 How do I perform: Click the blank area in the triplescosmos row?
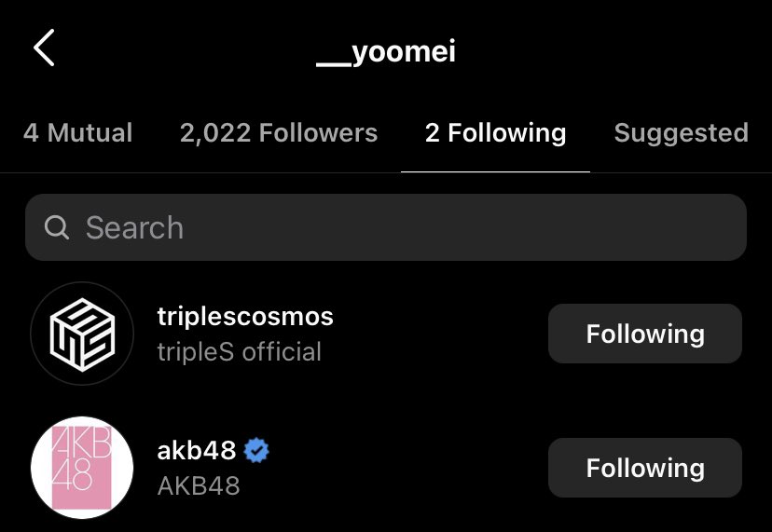click(438, 334)
